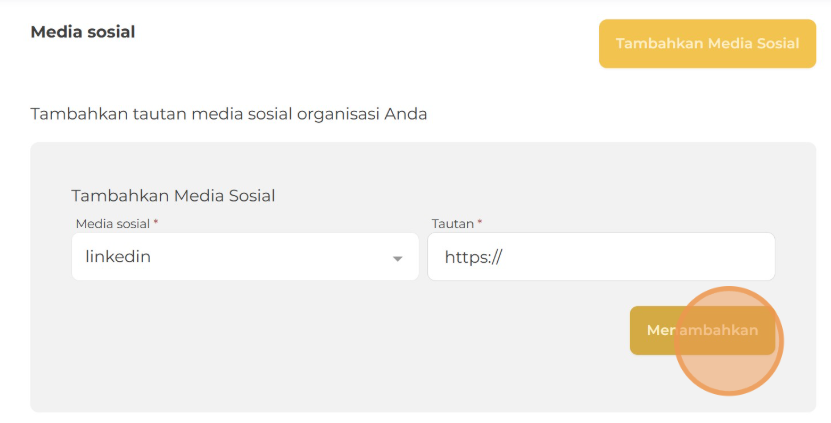Click the https:// text in Tautan field
The height and width of the screenshot is (423, 831).
[x=473, y=257]
